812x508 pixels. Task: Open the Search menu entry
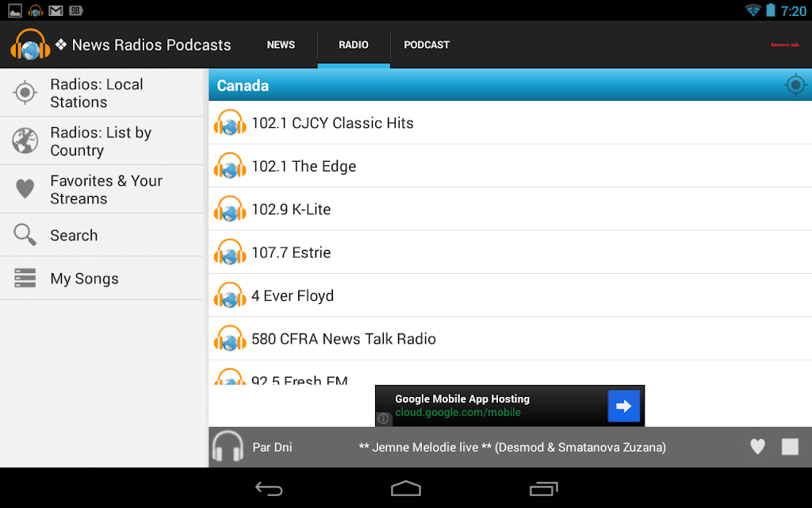(x=101, y=235)
